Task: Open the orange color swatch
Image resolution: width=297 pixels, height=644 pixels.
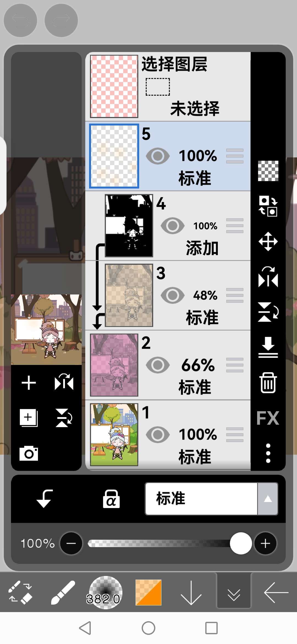Action: point(148,593)
